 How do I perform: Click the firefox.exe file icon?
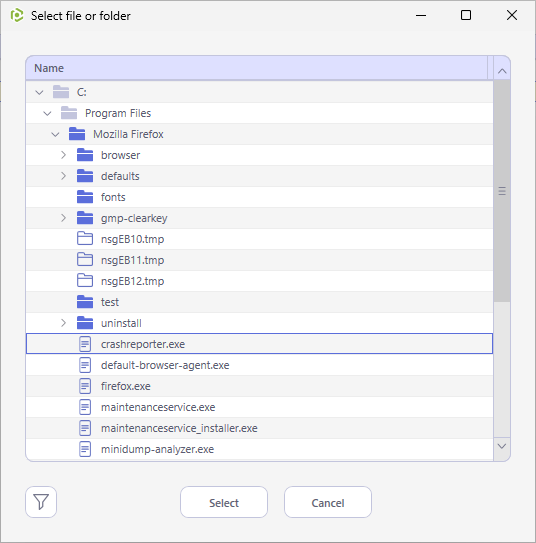pos(85,386)
